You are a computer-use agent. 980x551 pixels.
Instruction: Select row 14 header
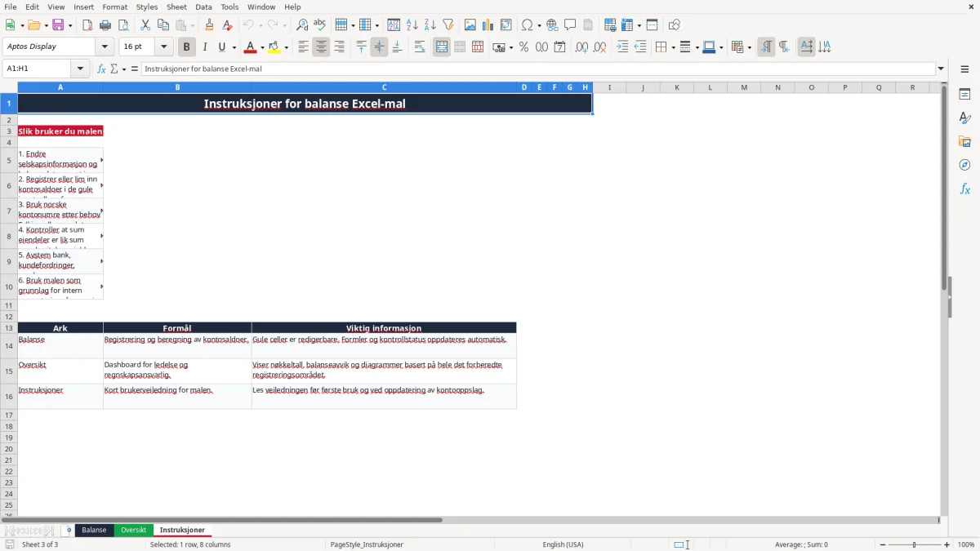[x=9, y=346]
